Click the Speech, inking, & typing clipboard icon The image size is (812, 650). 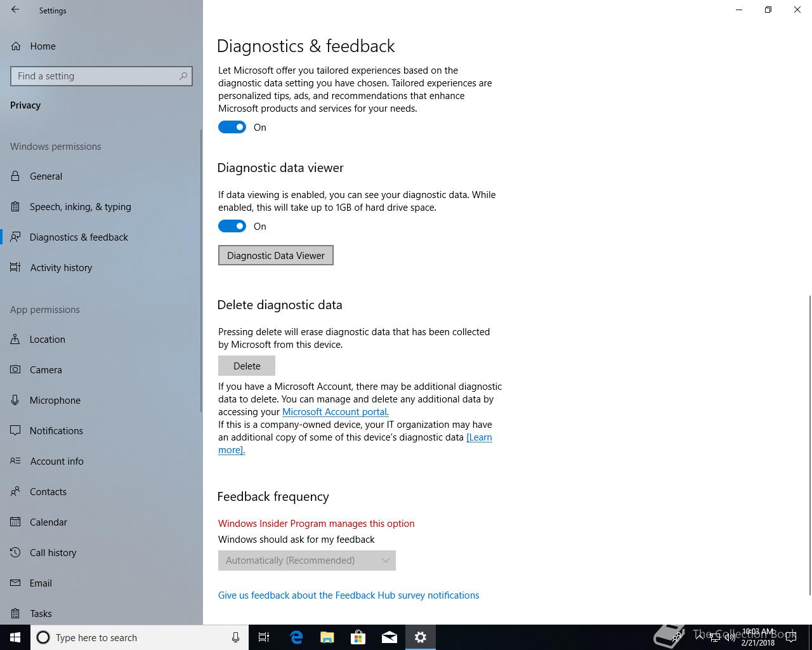click(x=15, y=207)
